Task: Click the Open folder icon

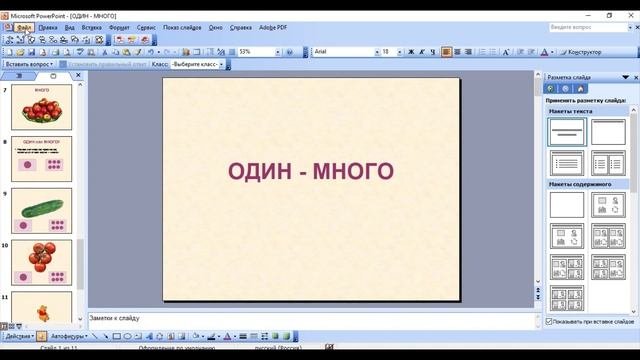Action: tap(20, 52)
